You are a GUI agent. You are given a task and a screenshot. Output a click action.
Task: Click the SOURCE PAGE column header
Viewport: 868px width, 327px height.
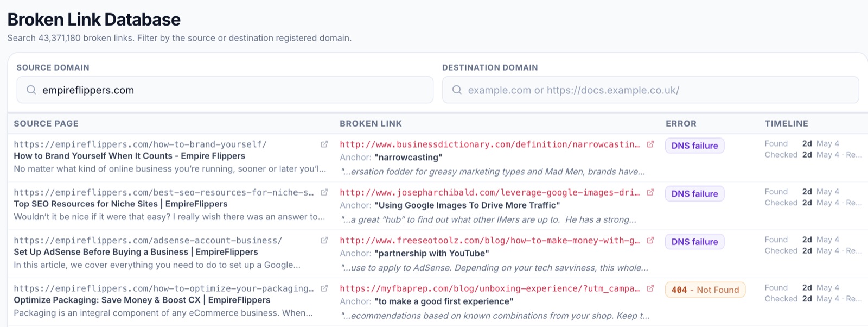(x=46, y=123)
